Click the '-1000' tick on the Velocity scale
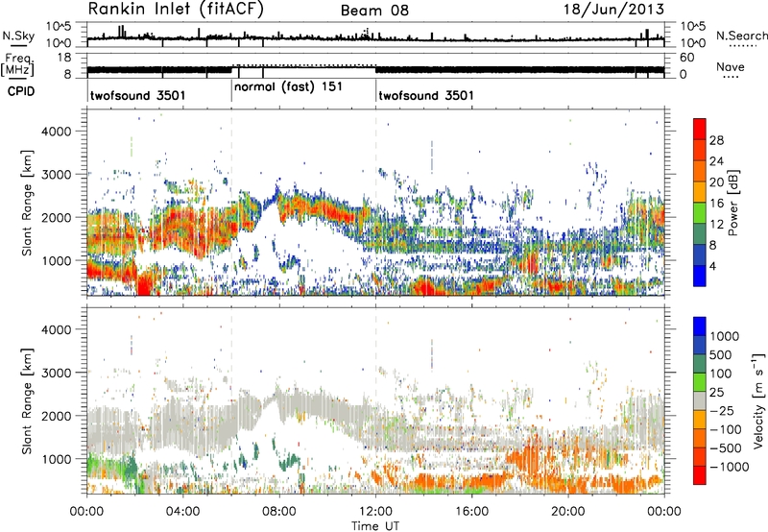Image resolution: width=768 pixels, height=532 pixels. click(x=730, y=467)
